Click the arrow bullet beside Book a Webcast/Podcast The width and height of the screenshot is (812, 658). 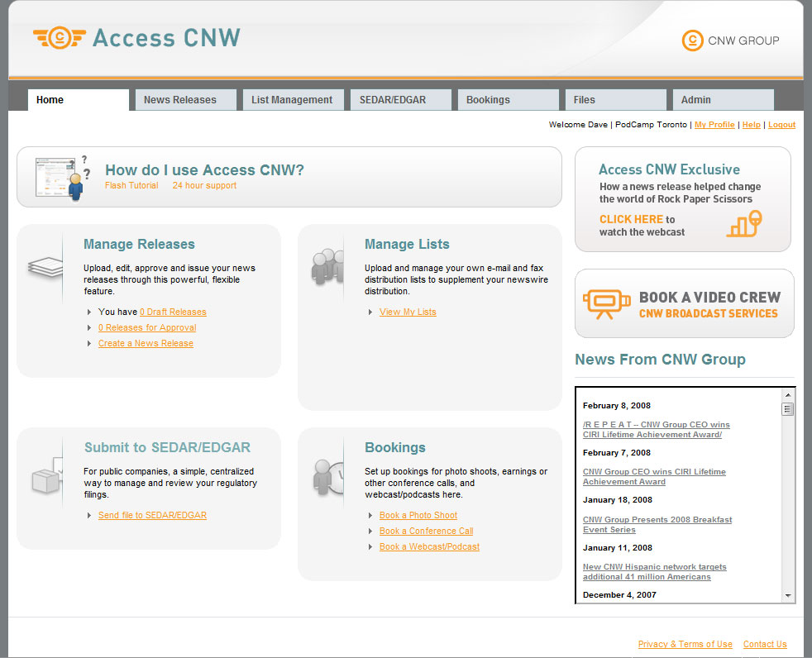pyautogui.click(x=370, y=546)
